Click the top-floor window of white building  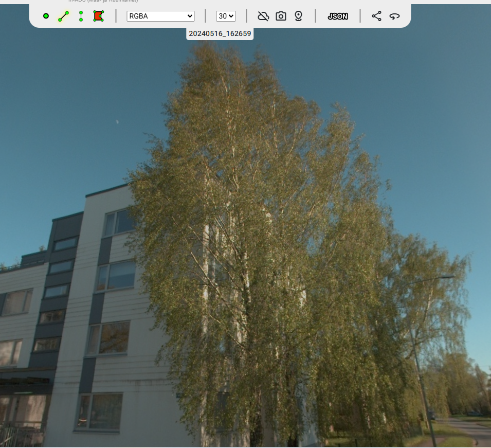tap(117, 222)
